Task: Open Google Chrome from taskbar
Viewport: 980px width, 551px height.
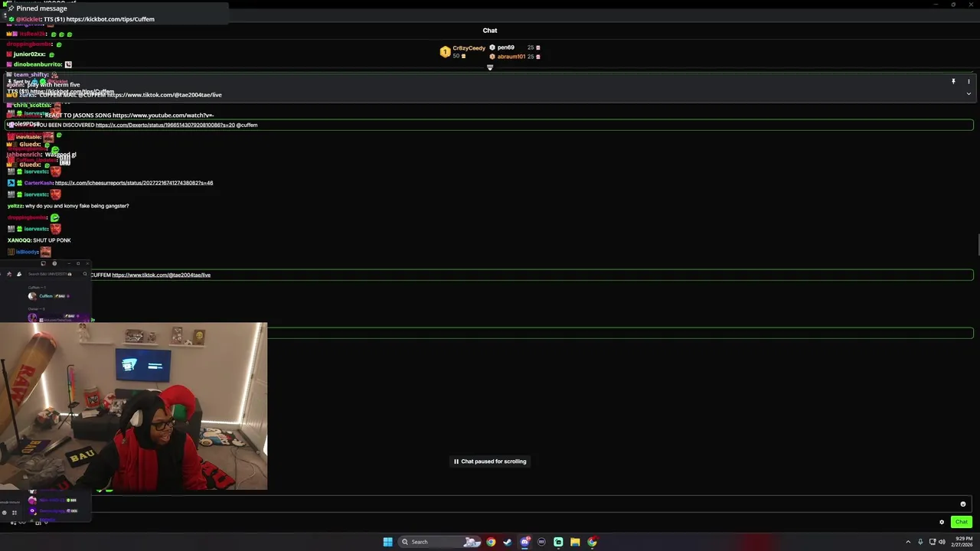Action: pos(491,542)
